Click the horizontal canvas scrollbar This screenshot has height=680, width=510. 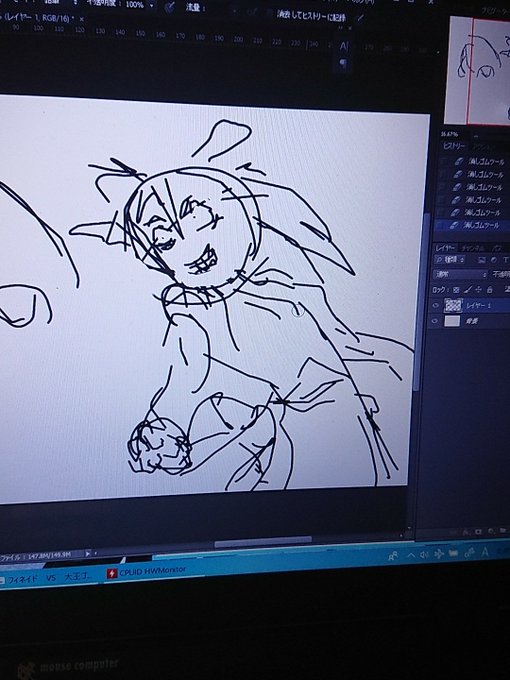click(263, 543)
